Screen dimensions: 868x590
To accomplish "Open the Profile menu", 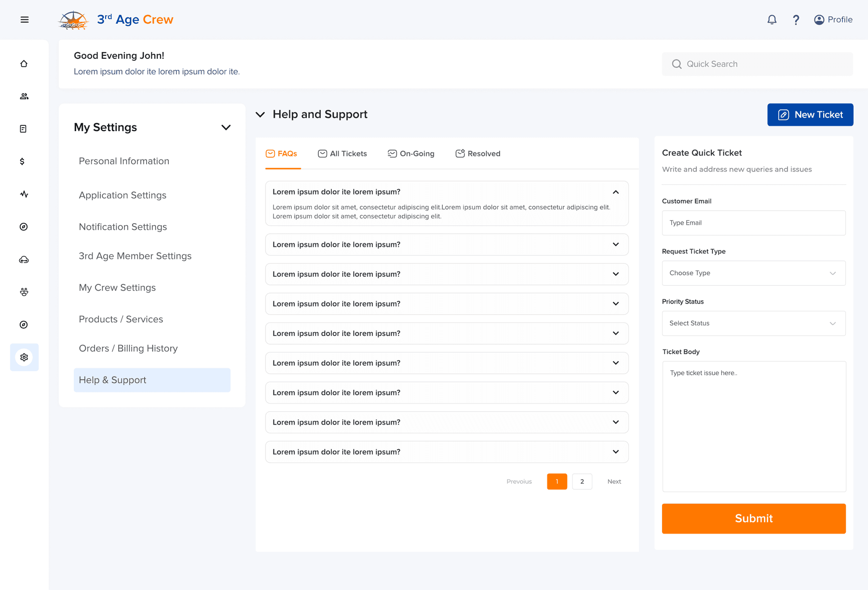I will point(833,20).
